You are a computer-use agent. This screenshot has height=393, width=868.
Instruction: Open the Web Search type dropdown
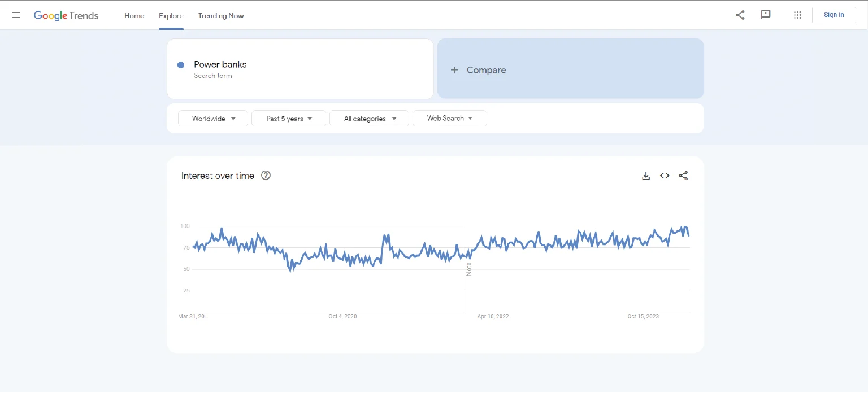pos(449,119)
